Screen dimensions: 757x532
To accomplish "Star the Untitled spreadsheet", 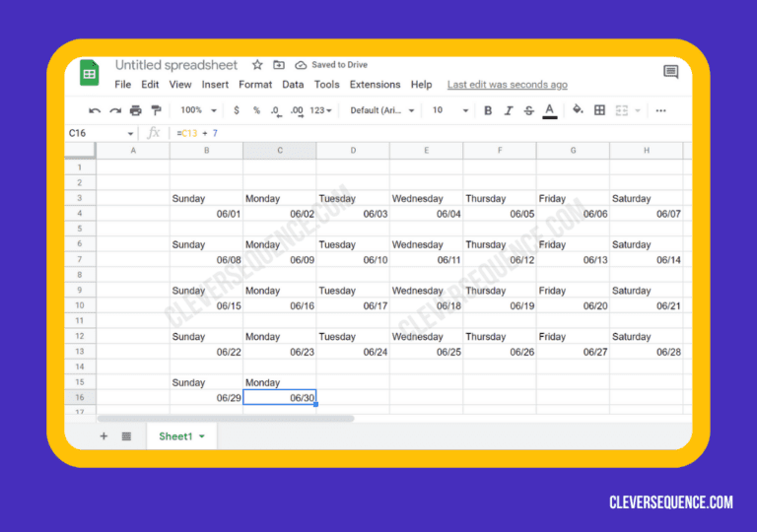I will [257, 65].
